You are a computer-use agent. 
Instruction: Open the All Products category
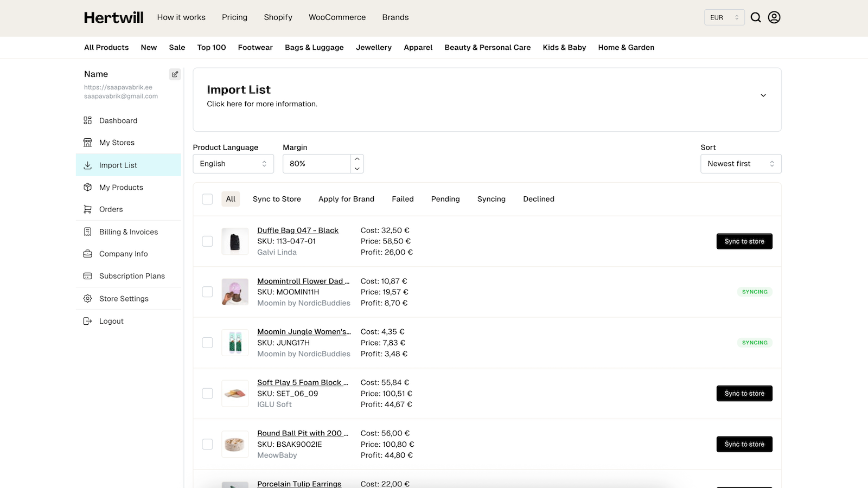(106, 48)
